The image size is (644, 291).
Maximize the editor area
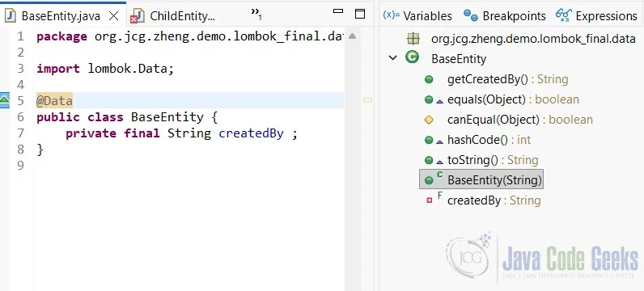coord(360,14)
